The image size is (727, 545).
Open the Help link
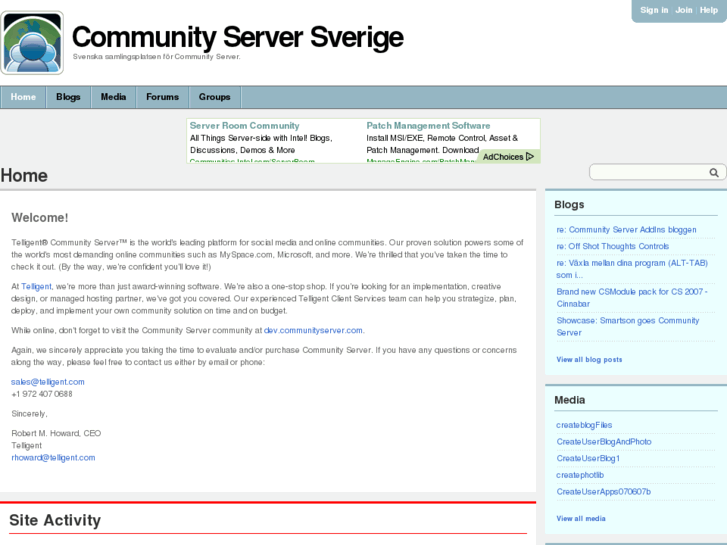pos(708,10)
